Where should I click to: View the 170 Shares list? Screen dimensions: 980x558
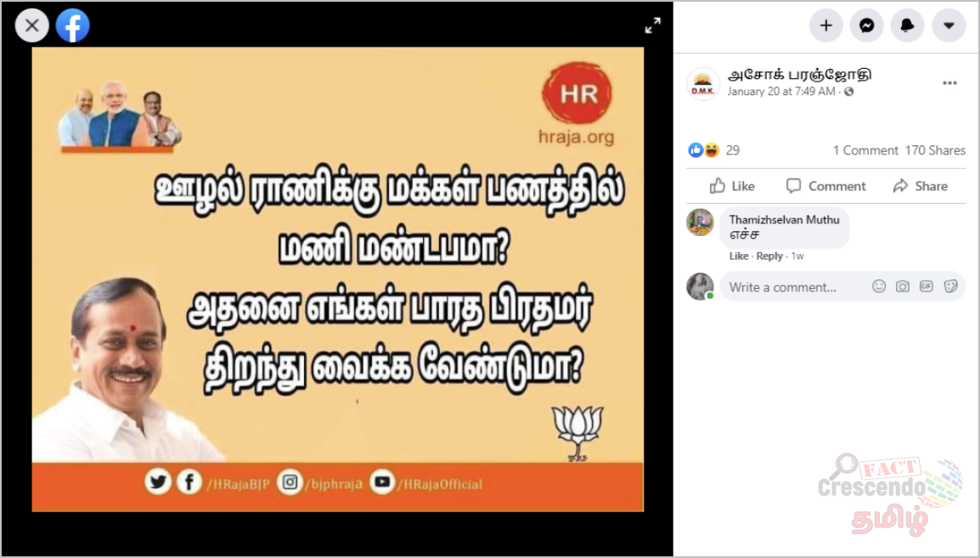tap(935, 150)
